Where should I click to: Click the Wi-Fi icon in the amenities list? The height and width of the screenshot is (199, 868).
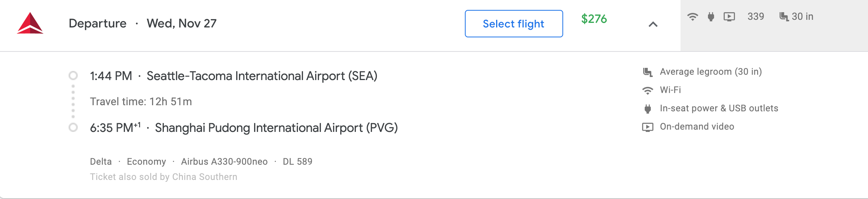point(647,90)
